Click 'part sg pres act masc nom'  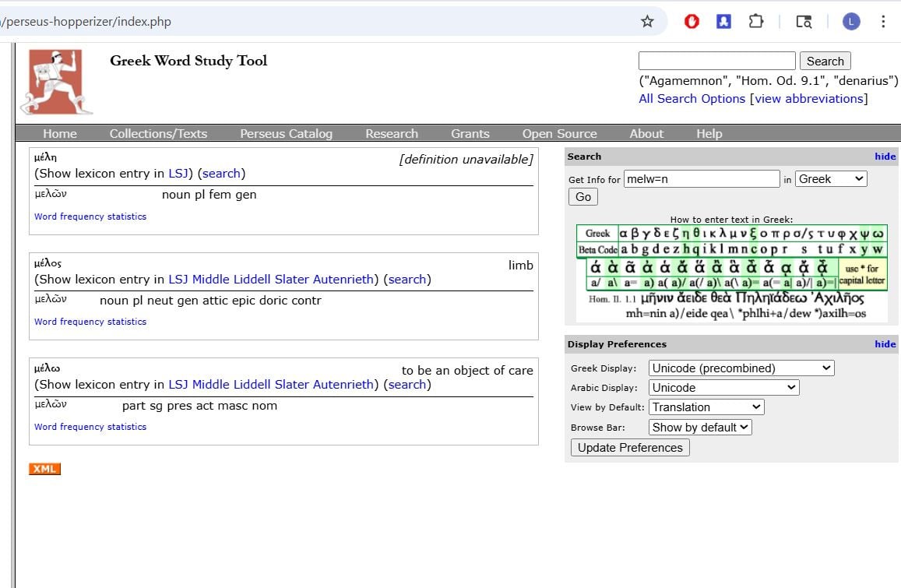[x=199, y=406]
